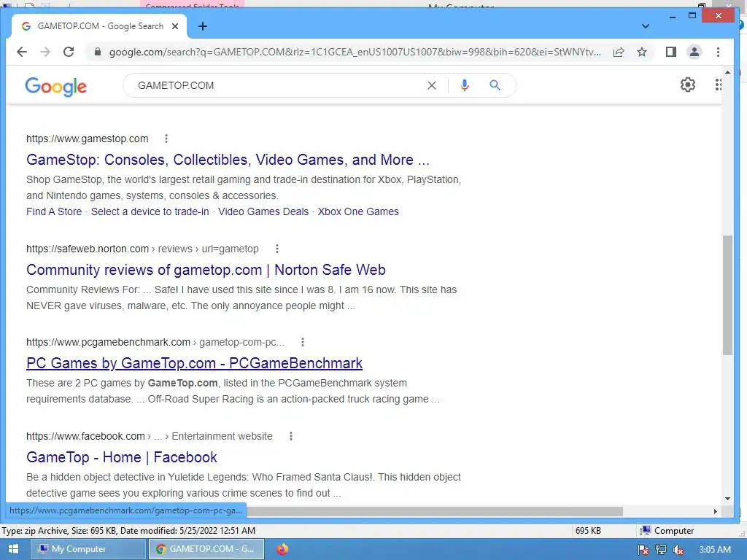Click the horizontal scroll right arrow
This screenshot has height=560, width=747.
[715, 511]
